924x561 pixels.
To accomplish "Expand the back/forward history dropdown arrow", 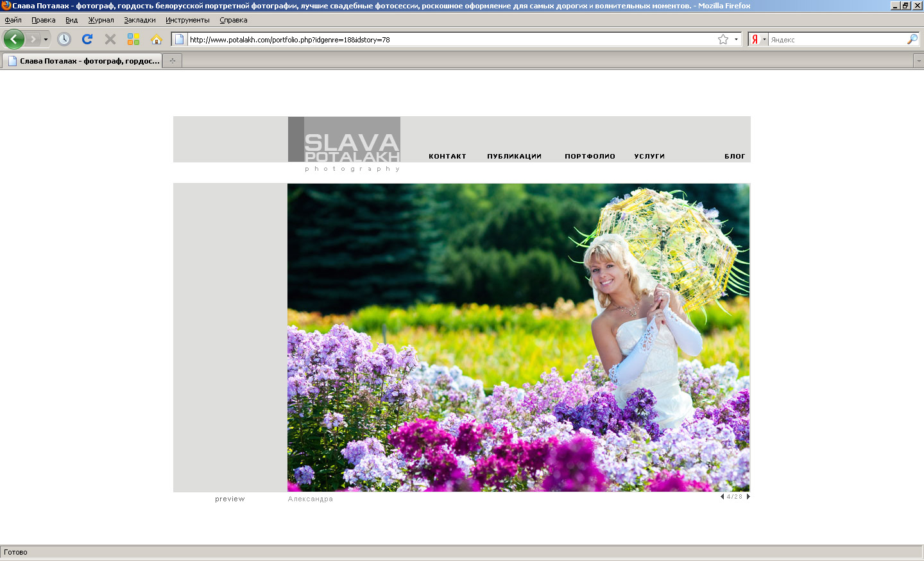I will pyautogui.click(x=46, y=39).
